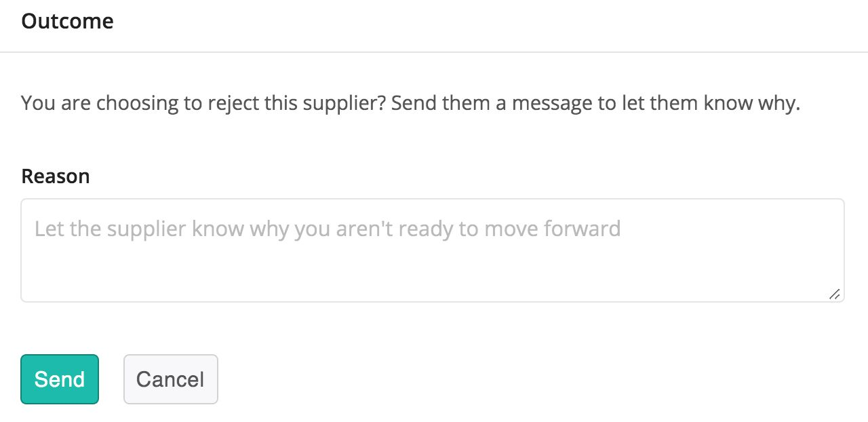Focus the Reason text area

(x=433, y=250)
